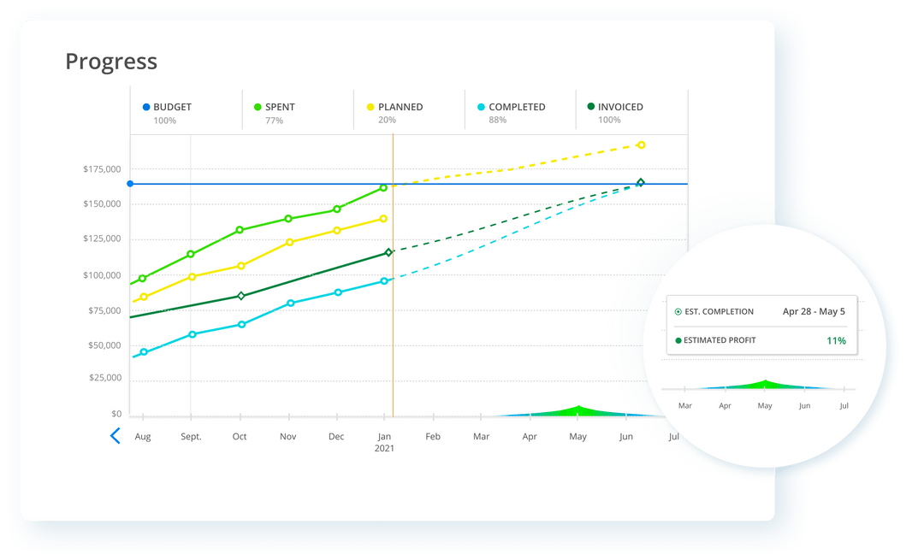The image size is (924, 560).
Task: Toggle the INVOICED legend item
Action: pyautogui.click(x=615, y=107)
